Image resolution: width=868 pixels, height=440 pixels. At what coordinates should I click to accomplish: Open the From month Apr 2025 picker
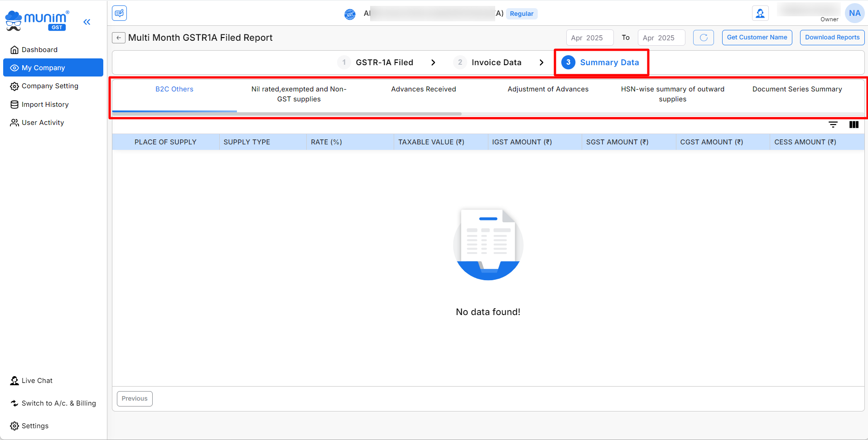pyautogui.click(x=589, y=38)
